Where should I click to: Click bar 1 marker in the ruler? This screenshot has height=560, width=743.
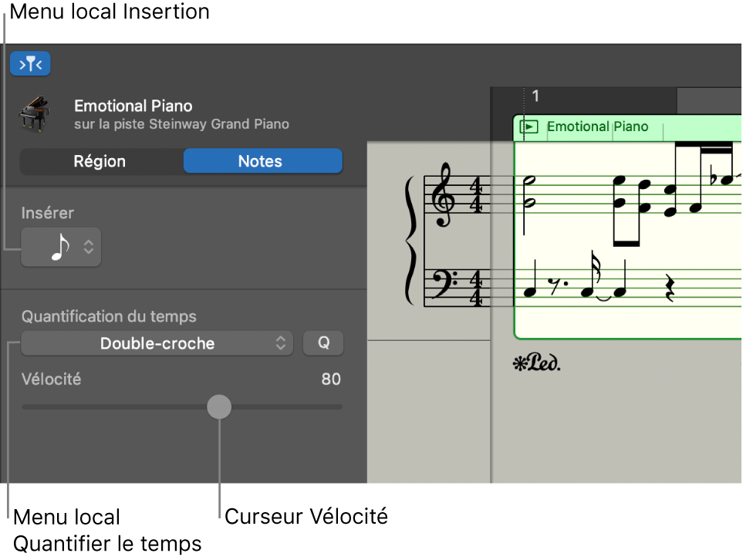click(535, 97)
